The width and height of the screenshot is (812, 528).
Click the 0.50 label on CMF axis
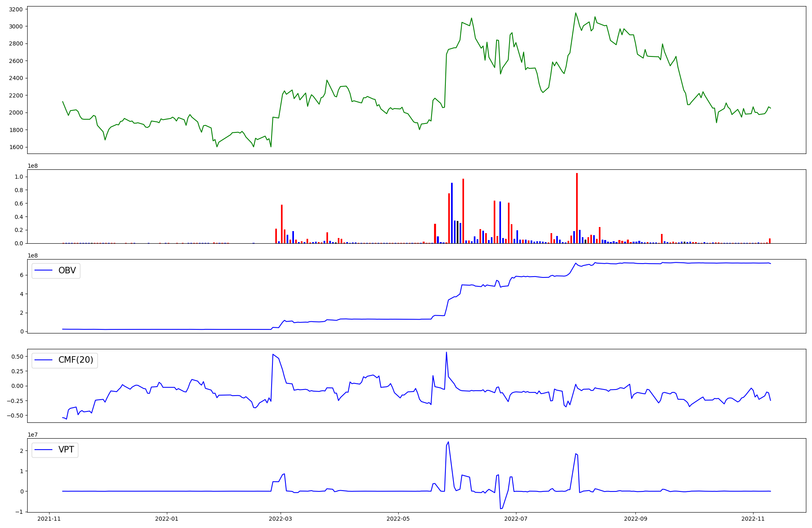17,356
